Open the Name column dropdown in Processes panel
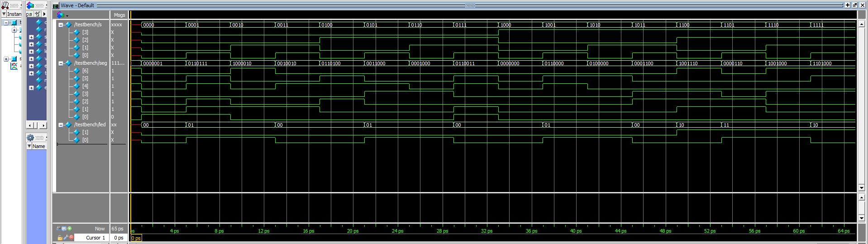 [29, 146]
